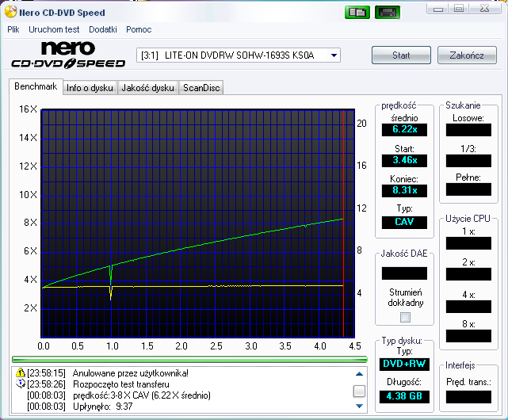
Task: Click the green test progress bar
Action: coord(189,359)
